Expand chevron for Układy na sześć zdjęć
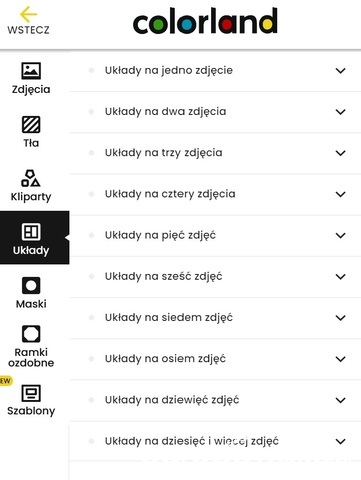 (340, 277)
